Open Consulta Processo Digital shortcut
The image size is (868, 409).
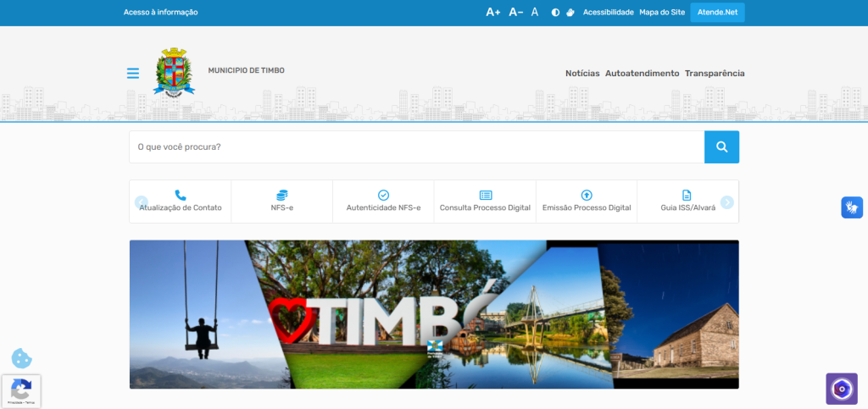tap(485, 202)
